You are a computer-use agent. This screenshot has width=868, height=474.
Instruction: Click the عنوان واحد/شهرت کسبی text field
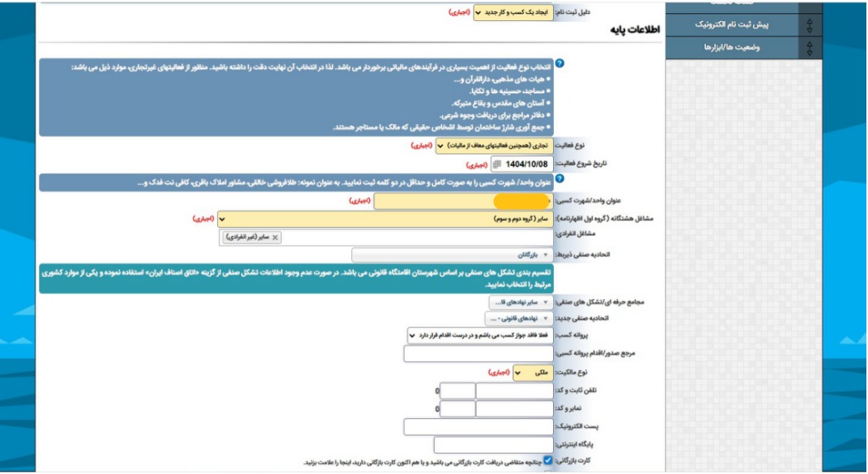point(463,201)
